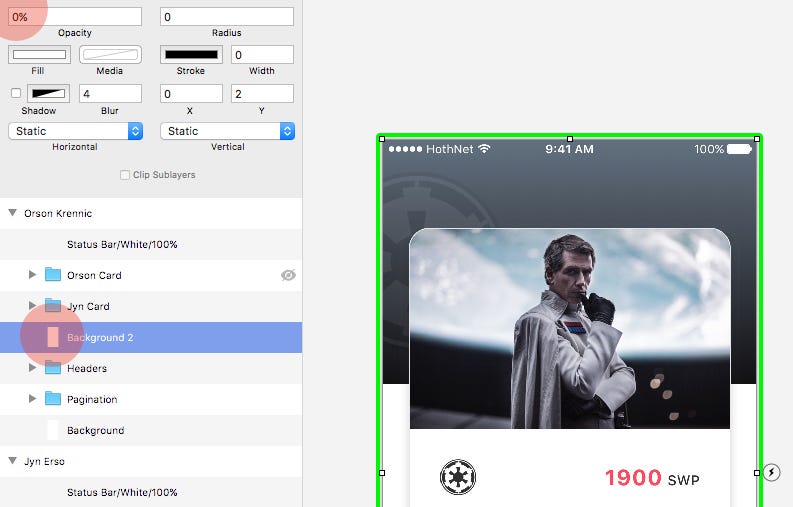Screen dimensions: 793x507
Task: Select the Jyn Card layer name
Action: point(89,306)
